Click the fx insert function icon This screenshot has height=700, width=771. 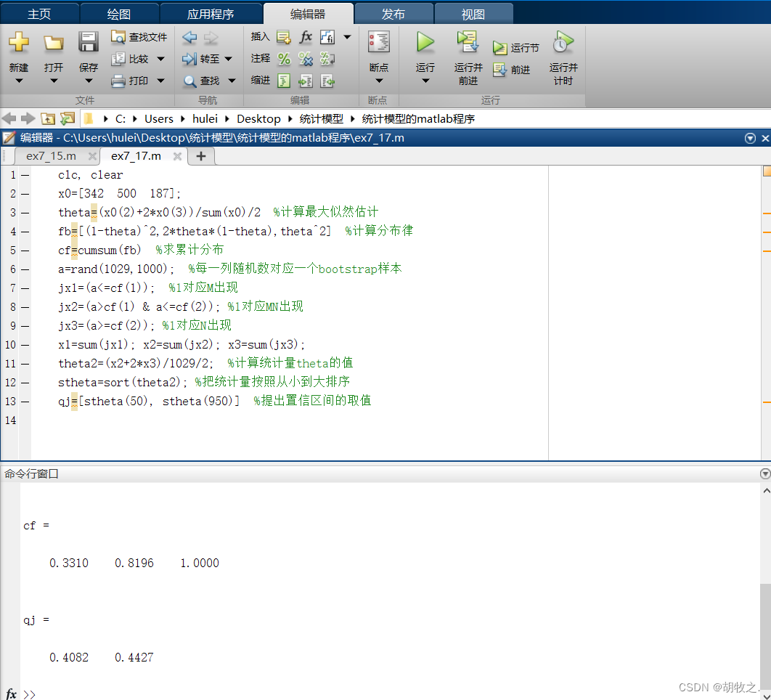(306, 37)
